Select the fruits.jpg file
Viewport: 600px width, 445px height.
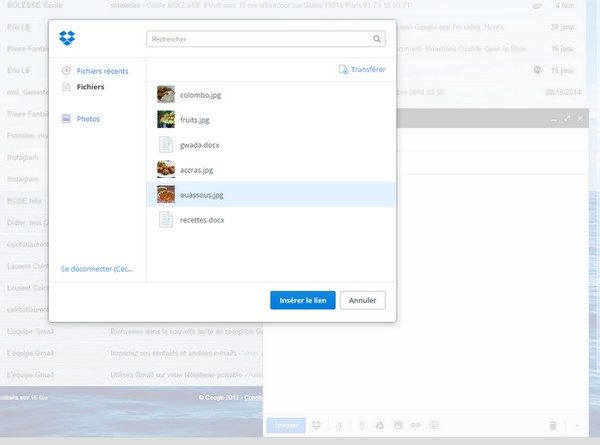click(x=271, y=120)
